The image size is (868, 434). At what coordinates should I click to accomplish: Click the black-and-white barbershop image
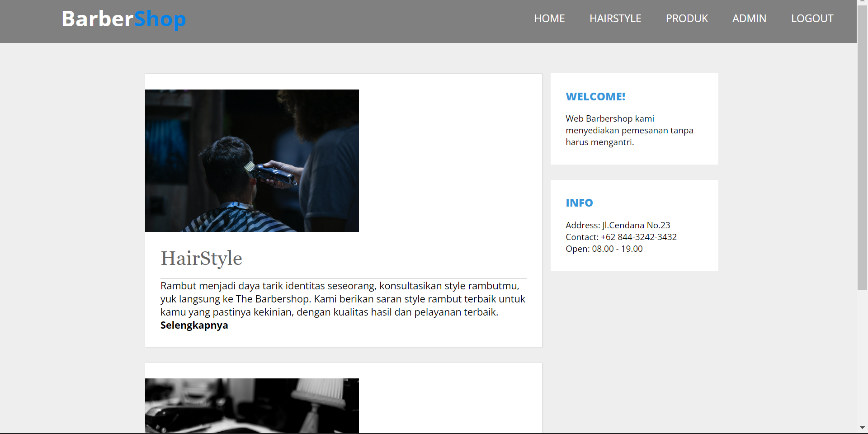point(252,406)
